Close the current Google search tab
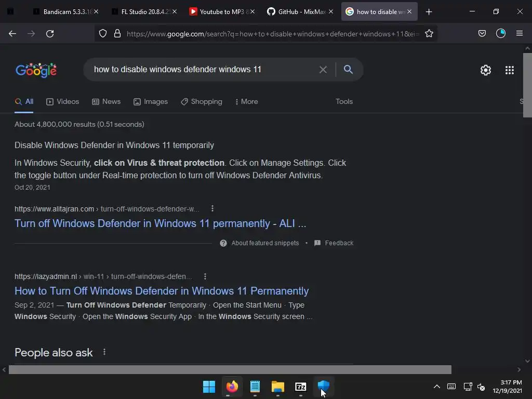Viewport: 532px width, 399px height. pos(409,12)
